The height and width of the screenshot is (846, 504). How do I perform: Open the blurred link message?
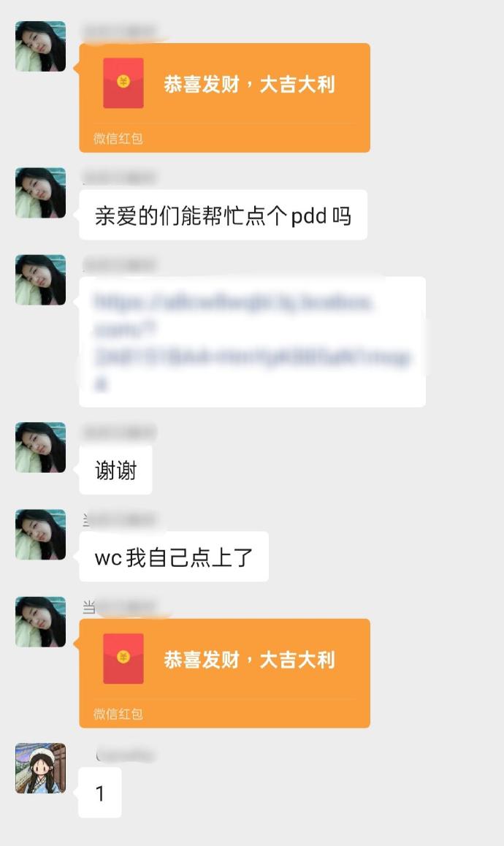(253, 341)
